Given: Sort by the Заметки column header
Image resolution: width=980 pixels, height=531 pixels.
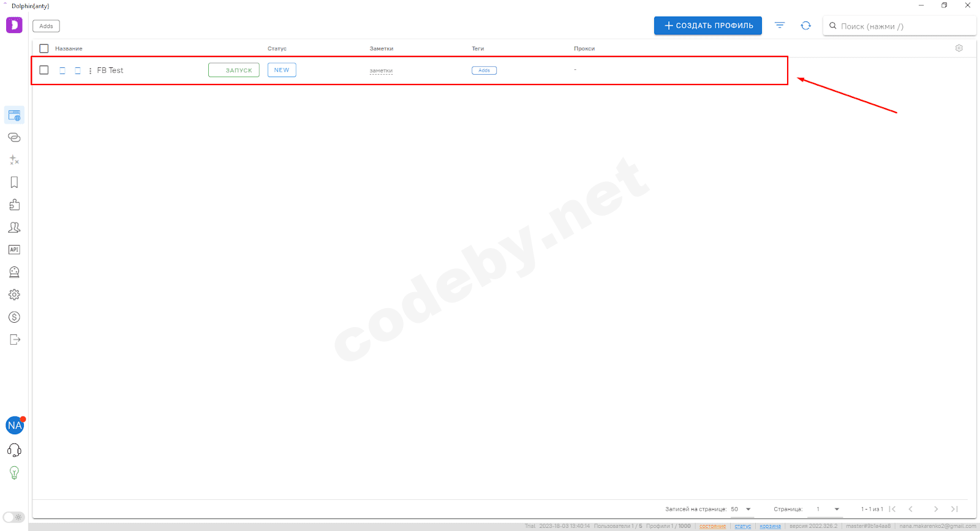Looking at the screenshot, I should 382,48.
